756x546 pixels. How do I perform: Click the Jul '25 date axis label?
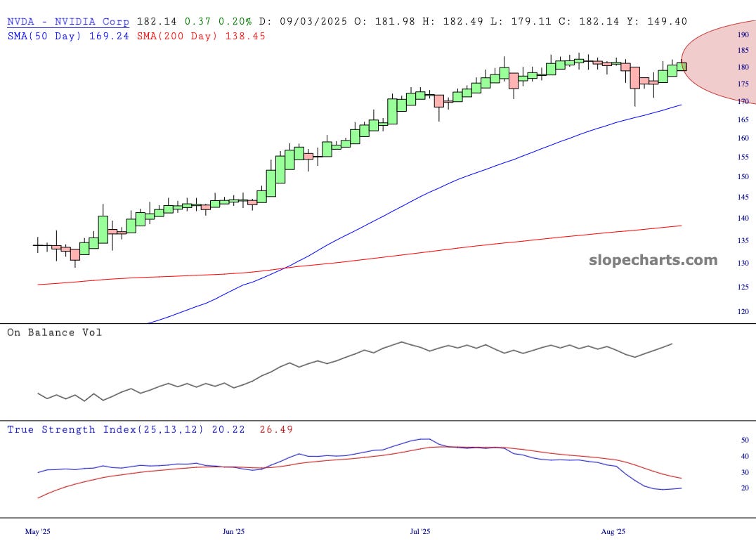tap(420, 531)
